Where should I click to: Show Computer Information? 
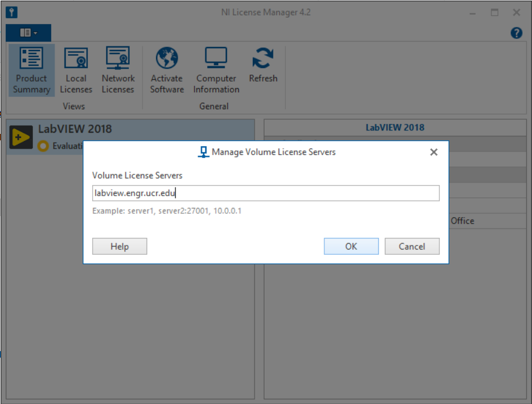216,70
